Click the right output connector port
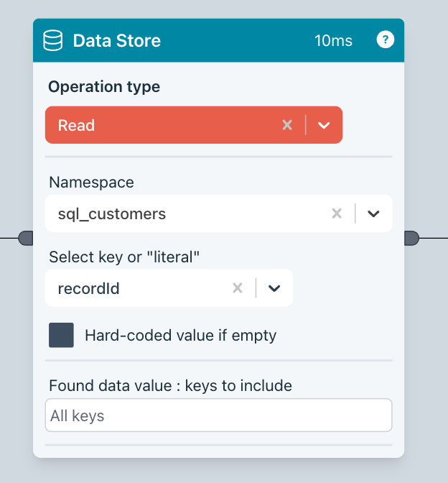This screenshot has height=483, width=448. (x=411, y=238)
